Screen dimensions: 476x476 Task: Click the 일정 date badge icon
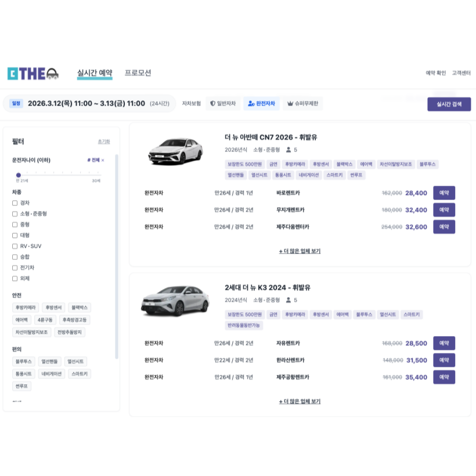pos(16,103)
